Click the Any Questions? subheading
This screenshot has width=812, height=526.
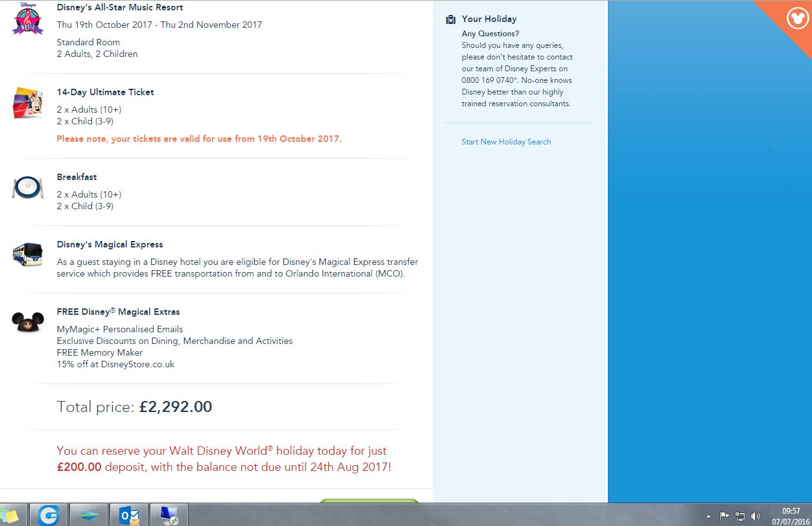coord(491,34)
